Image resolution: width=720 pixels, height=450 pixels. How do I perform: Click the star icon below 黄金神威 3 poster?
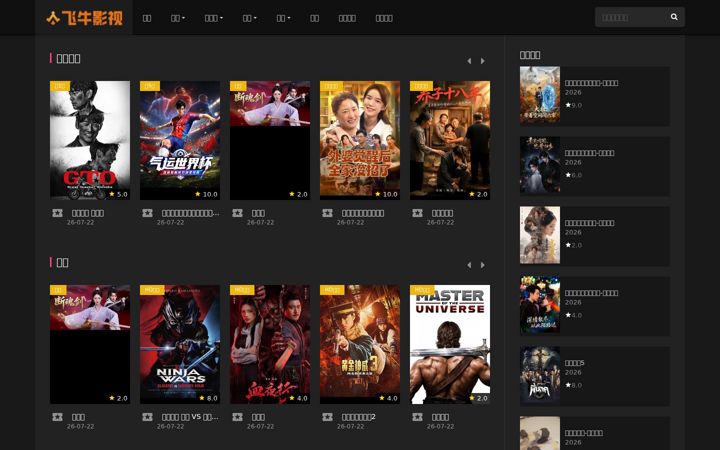pos(327,417)
